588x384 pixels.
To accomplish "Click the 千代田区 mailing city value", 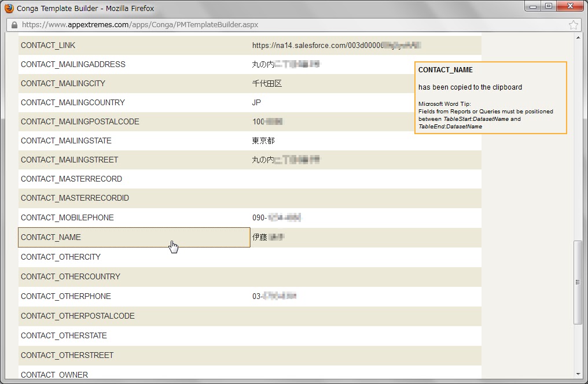I will [267, 83].
